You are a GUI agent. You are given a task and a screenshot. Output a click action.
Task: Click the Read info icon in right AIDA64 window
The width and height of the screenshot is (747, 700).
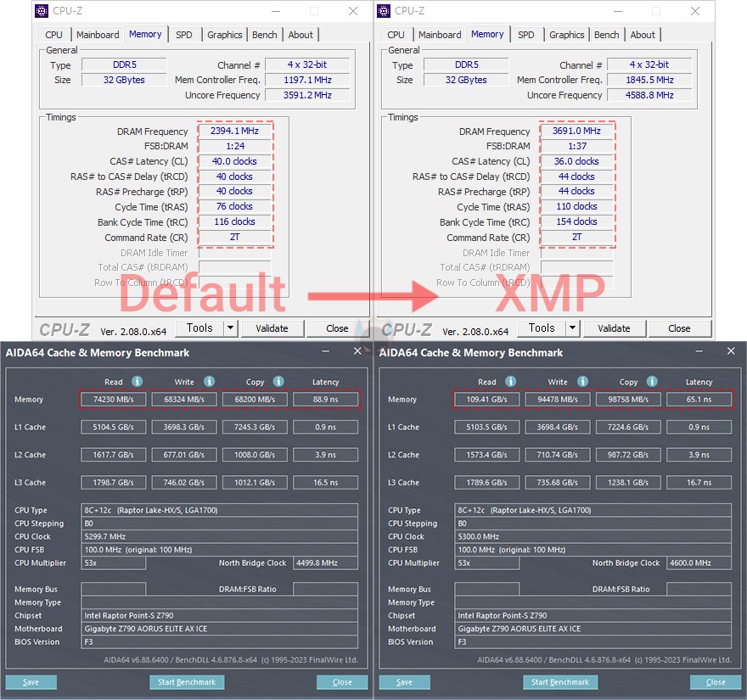click(511, 382)
